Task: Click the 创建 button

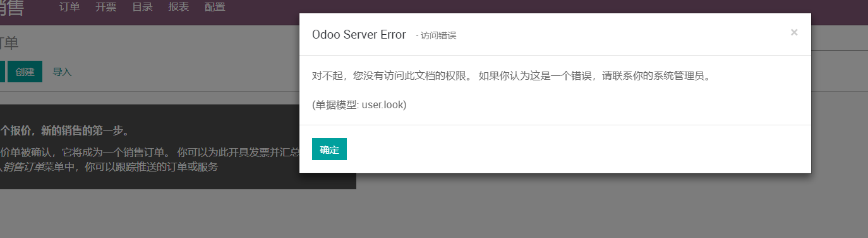Action: (25, 72)
